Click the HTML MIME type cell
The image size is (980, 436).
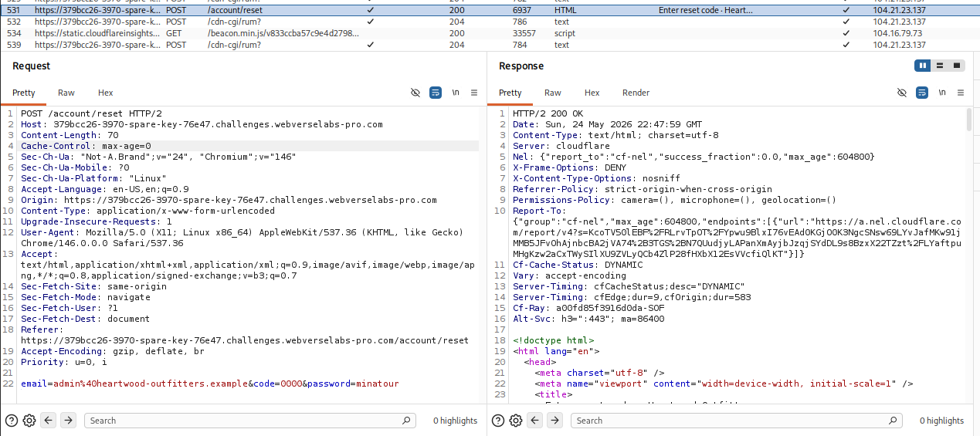565,11
